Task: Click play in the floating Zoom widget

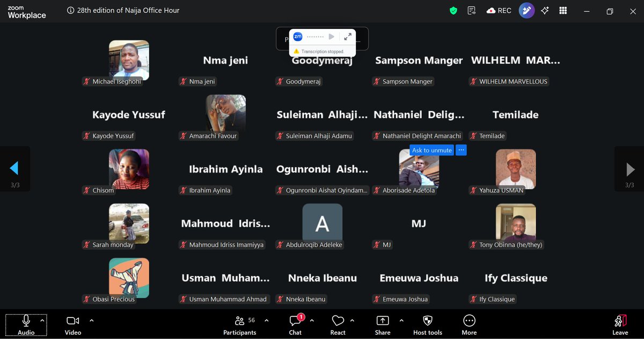Action: pos(332,37)
